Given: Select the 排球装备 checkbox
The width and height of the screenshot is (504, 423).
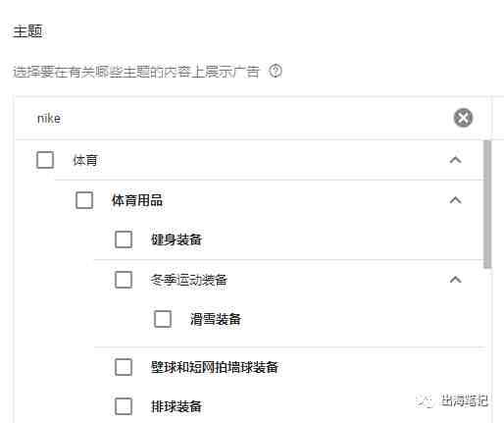Looking at the screenshot, I should [x=124, y=406].
